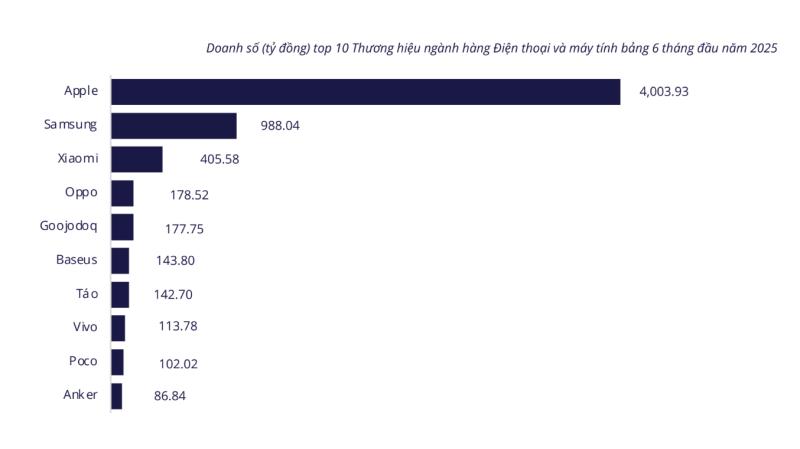This screenshot has height=449, width=800.
Task: Click the Apple brand axis label
Action: (x=81, y=91)
